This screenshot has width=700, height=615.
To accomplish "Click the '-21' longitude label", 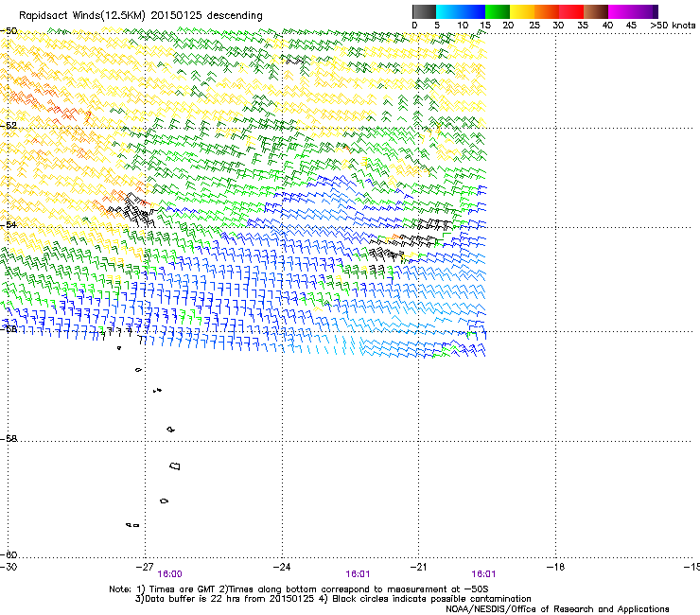I will pos(419,567).
